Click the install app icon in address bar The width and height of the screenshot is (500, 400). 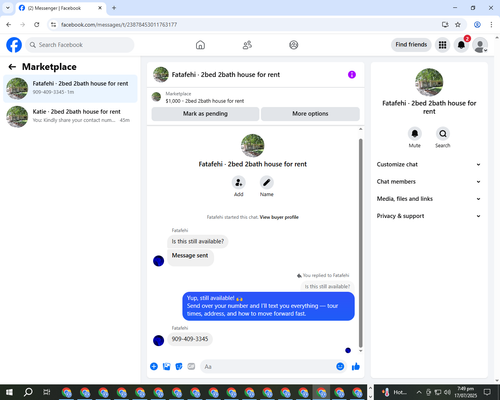tap(445, 24)
